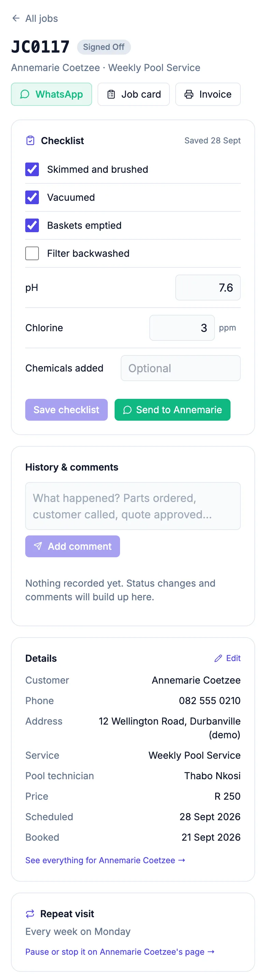Go back via the All jobs arrow
The width and height of the screenshot is (266, 980).
tap(16, 18)
